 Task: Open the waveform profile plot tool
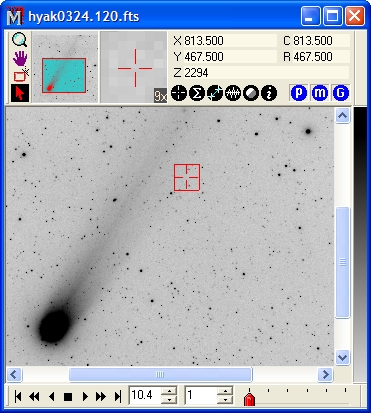point(233,93)
